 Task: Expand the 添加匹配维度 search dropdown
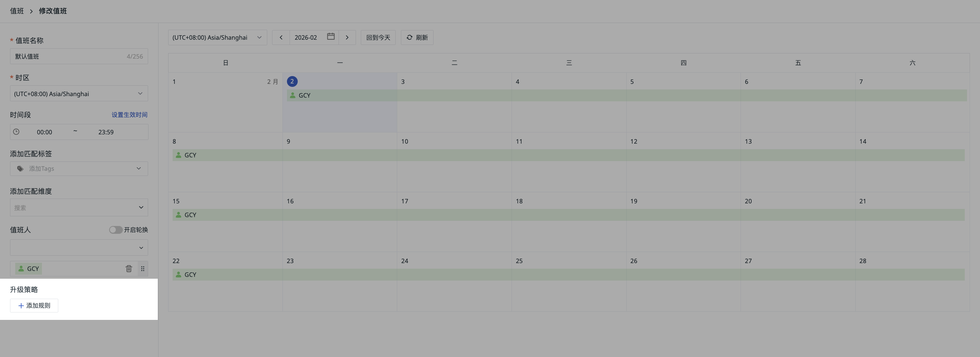coord(79,207)
